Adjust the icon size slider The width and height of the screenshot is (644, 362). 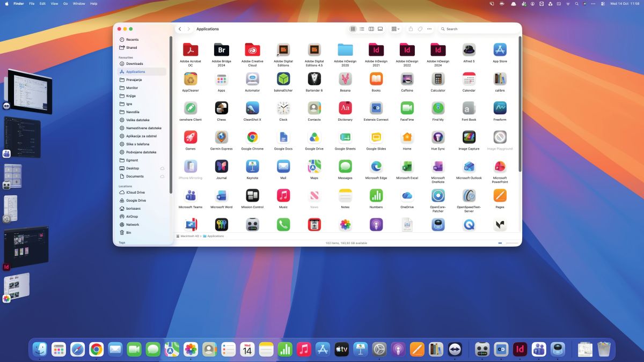[x=508, y=243]
